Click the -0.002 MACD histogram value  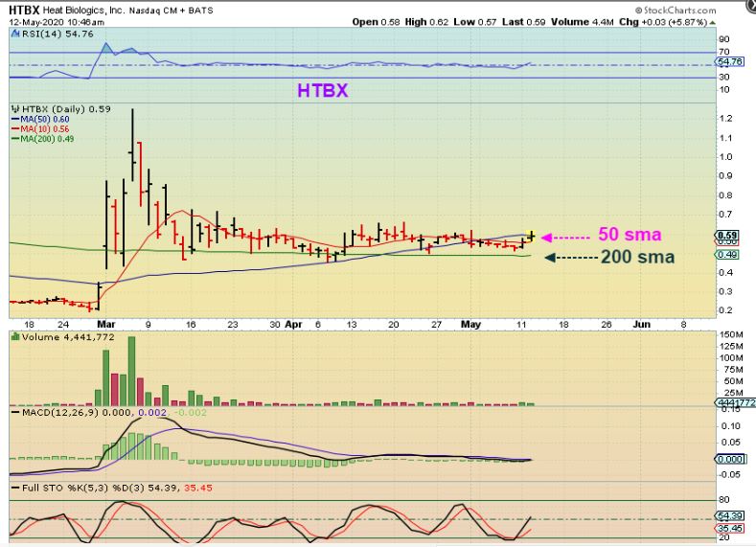[x=190, y=413]
